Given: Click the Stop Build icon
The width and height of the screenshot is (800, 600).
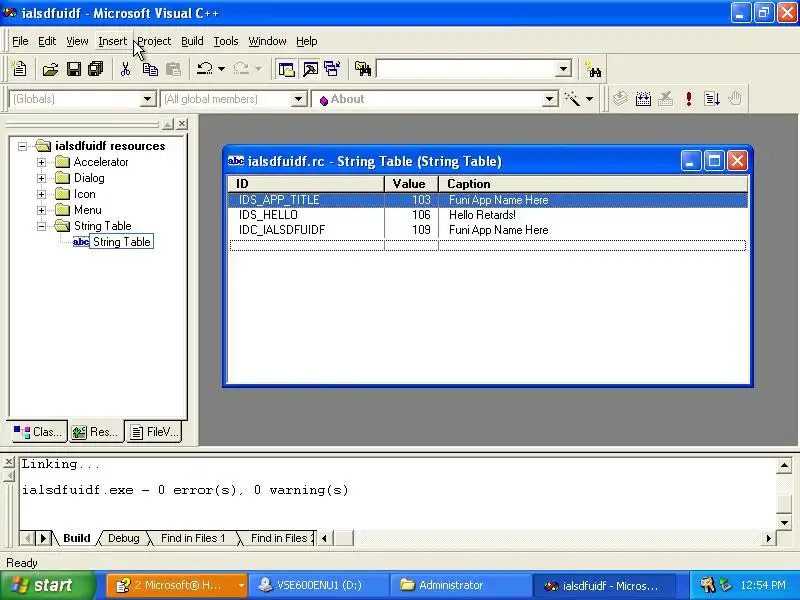Looking at the screenshot, I should pyautogui.click(x=665, y=98).
